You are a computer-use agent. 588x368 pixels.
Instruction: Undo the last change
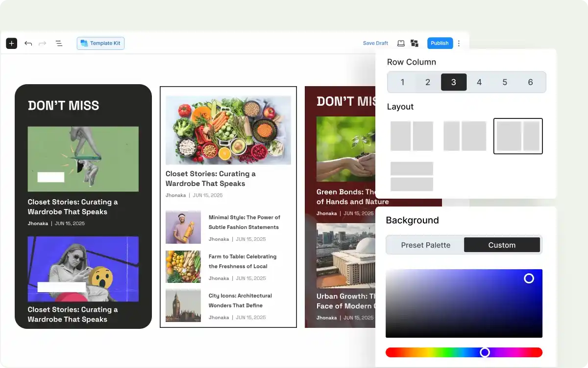[28, 44]
